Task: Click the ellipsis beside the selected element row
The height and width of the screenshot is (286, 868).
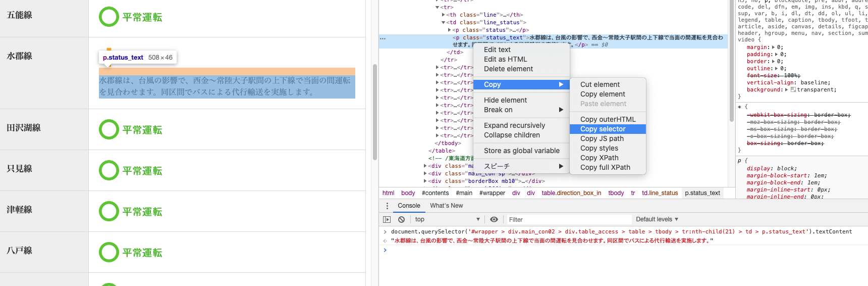Action: [x=383, y=38]
